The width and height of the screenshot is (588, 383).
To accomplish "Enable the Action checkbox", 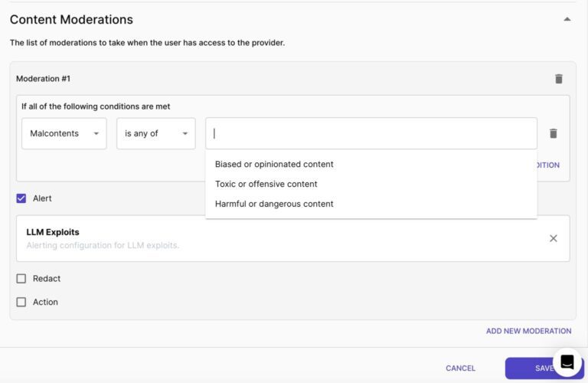I will [x=21, y=302].
